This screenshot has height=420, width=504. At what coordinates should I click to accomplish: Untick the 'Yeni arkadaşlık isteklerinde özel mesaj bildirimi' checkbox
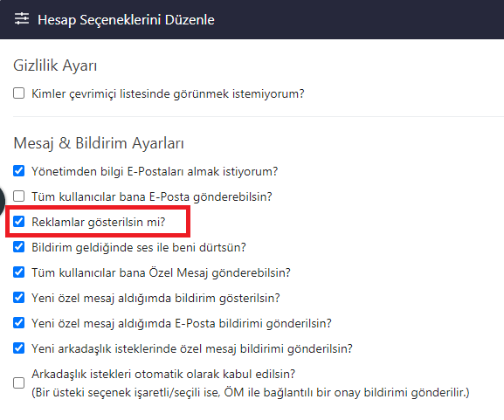click(x=18, y=348)
